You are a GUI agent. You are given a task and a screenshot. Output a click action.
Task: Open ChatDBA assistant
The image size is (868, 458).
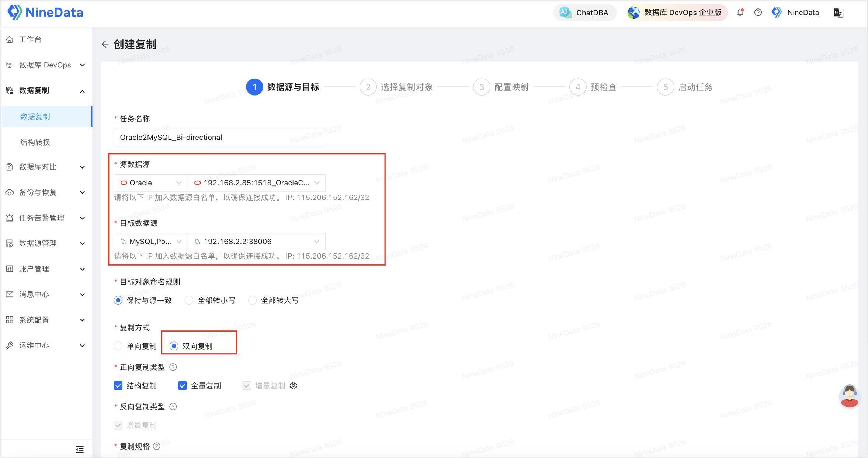(x=584, y=13)
